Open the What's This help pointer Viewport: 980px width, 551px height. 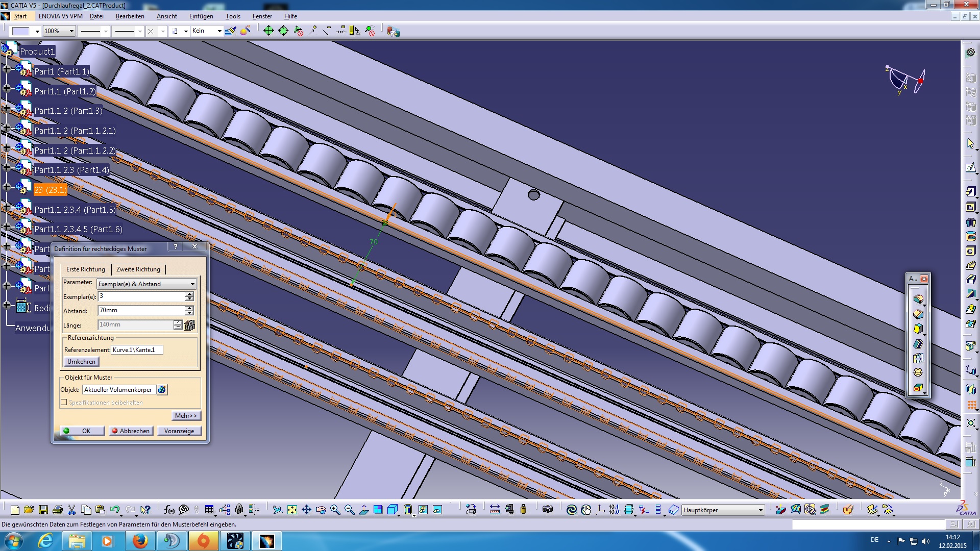(x=145, y=510)
